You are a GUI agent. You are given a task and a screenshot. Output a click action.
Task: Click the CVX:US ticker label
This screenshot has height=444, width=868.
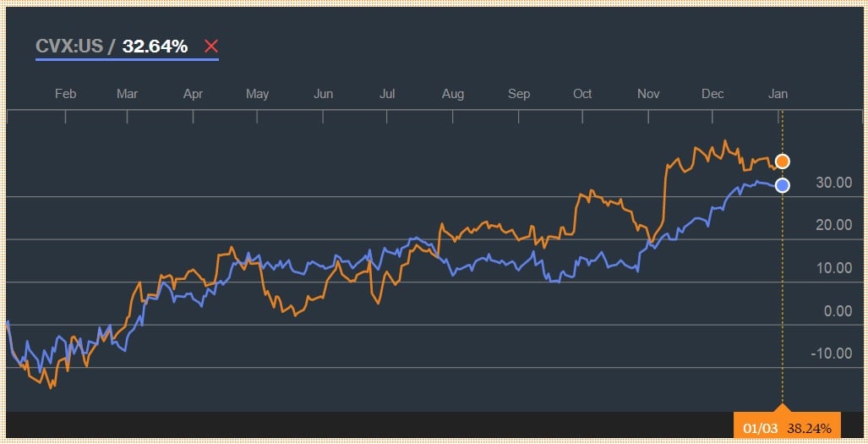[x=68, y=47]
